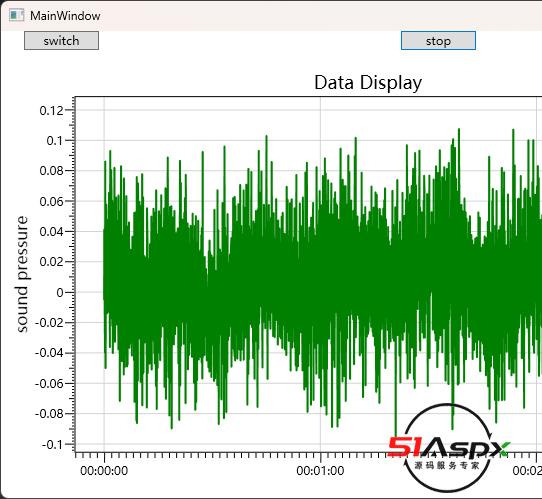
Task: Click the switch button
Action: coord(62,41)
